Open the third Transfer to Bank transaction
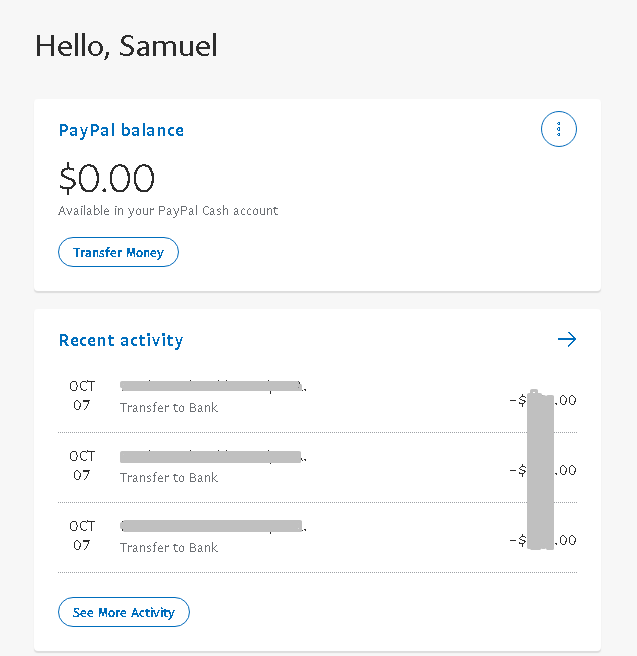Image resolution: width=637 pixels, height=656 pixels. coord(169,548)
